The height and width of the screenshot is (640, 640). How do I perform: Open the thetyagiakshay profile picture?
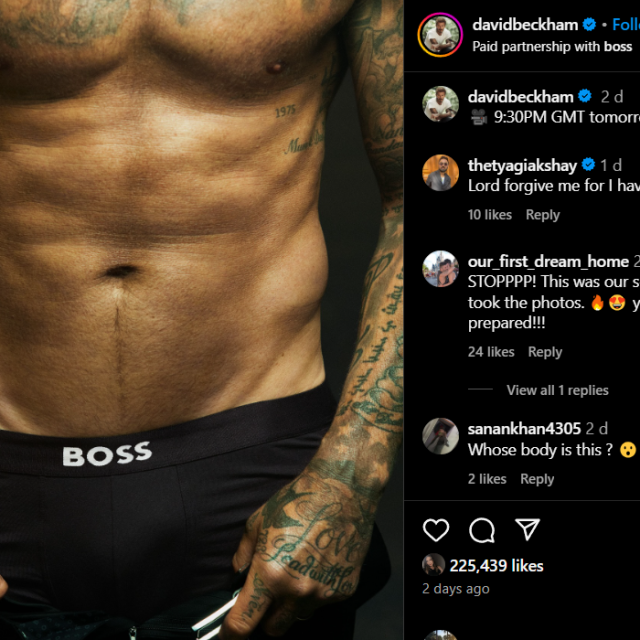[440, 172]
